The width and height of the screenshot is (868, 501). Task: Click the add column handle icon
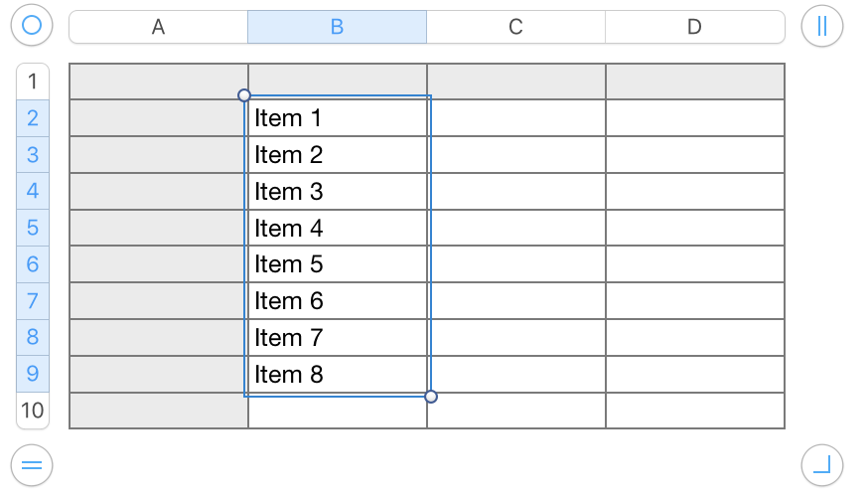point(821,26)
